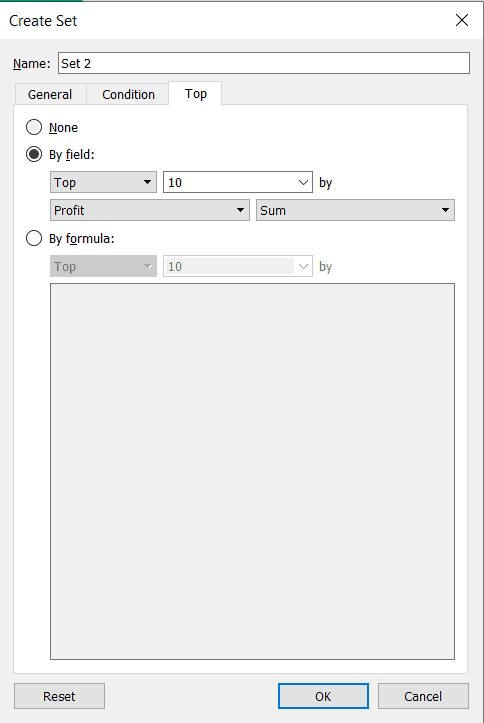The image size is (484, 723).
Task: Select the None radio option
Action: 34,127
